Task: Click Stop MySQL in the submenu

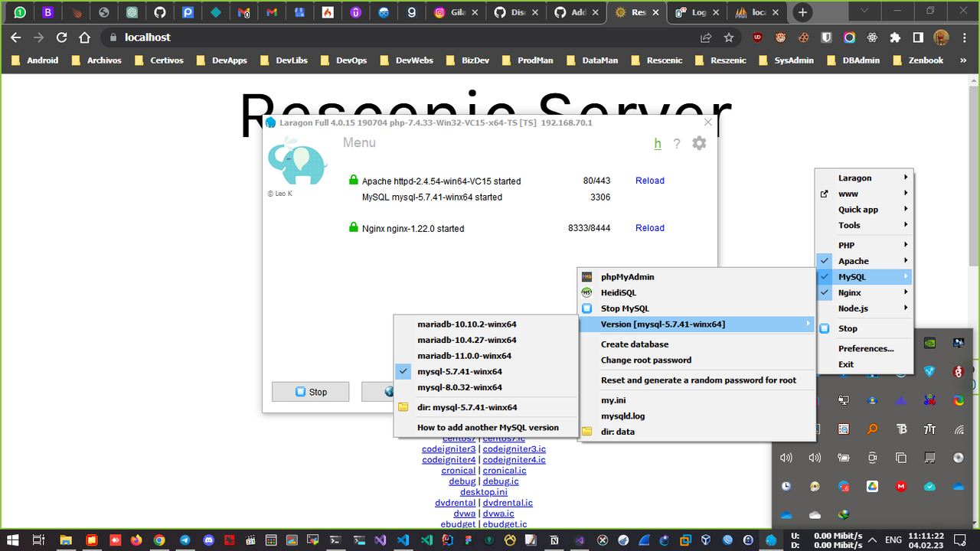Action: coord(695,308)
